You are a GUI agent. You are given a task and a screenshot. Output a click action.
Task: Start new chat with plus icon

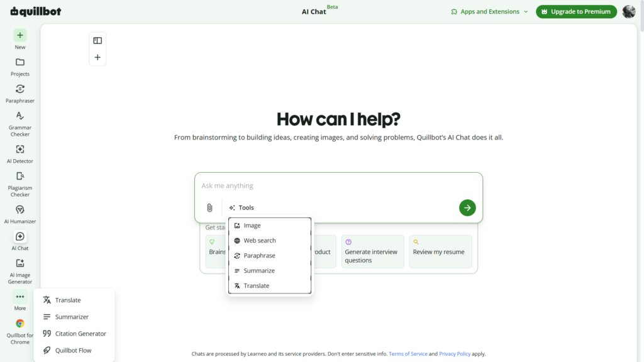(x=97, y=57)
